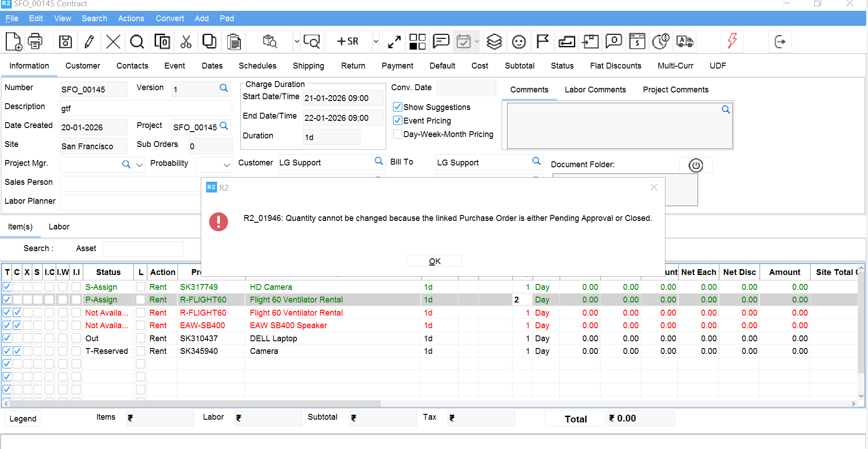Expand the Project Mgr. dropdown arrow
The width and height of the screenshot is (868, 449).
point(140,165)
